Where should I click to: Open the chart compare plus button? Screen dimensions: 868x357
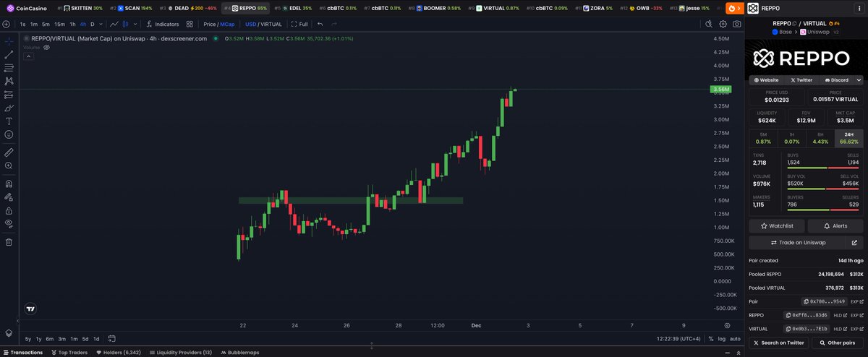coord(7,24)
